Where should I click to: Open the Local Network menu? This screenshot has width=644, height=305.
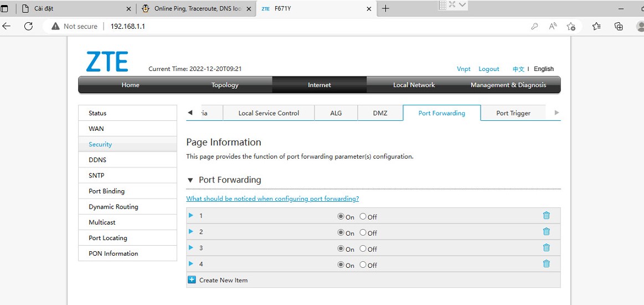pyautogui.click(x=414, y=85)
